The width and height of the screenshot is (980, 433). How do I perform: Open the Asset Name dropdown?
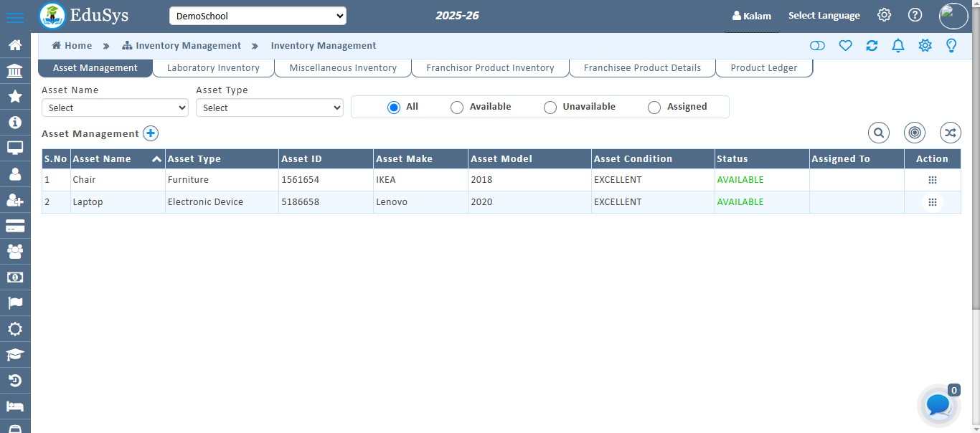tap(115, 107)
